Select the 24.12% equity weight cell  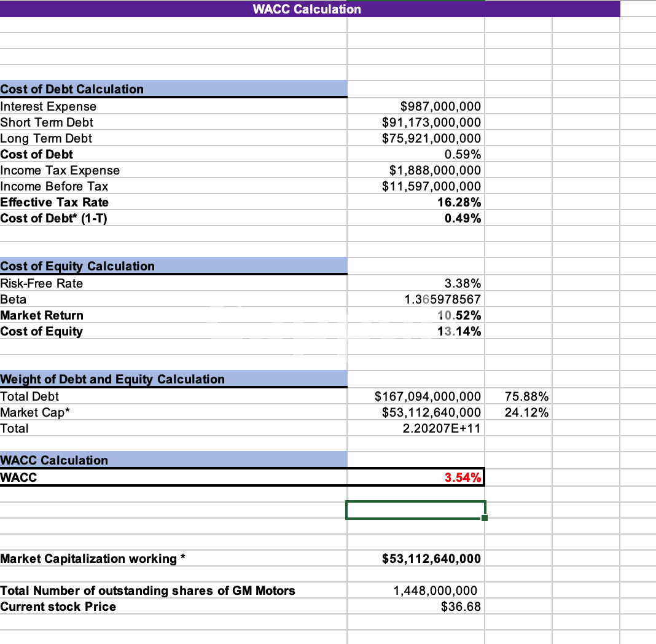point(526,412)
